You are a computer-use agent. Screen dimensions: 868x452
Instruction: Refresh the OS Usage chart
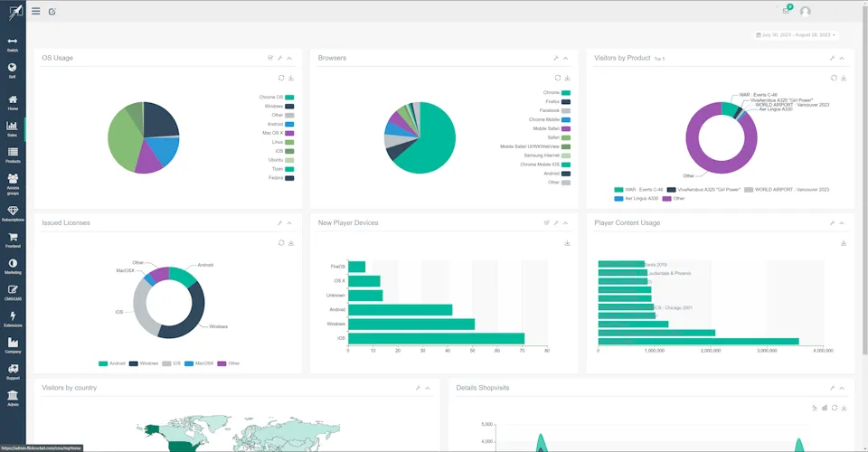281,78
